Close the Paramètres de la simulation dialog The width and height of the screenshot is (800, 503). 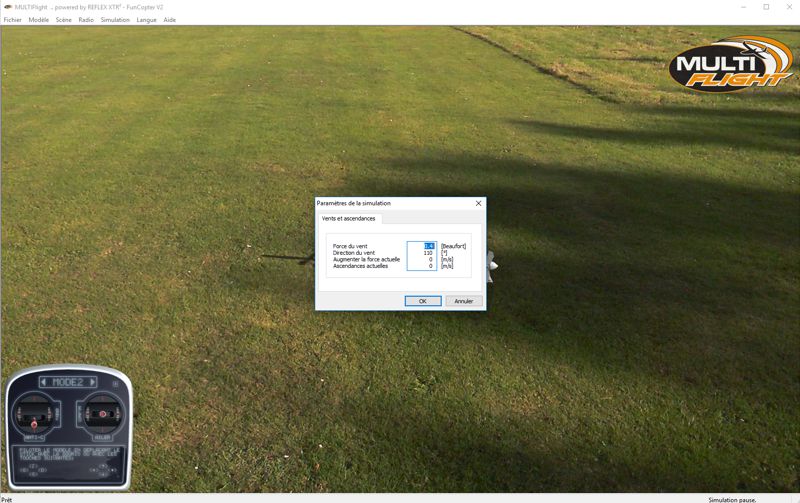[478, 203]
